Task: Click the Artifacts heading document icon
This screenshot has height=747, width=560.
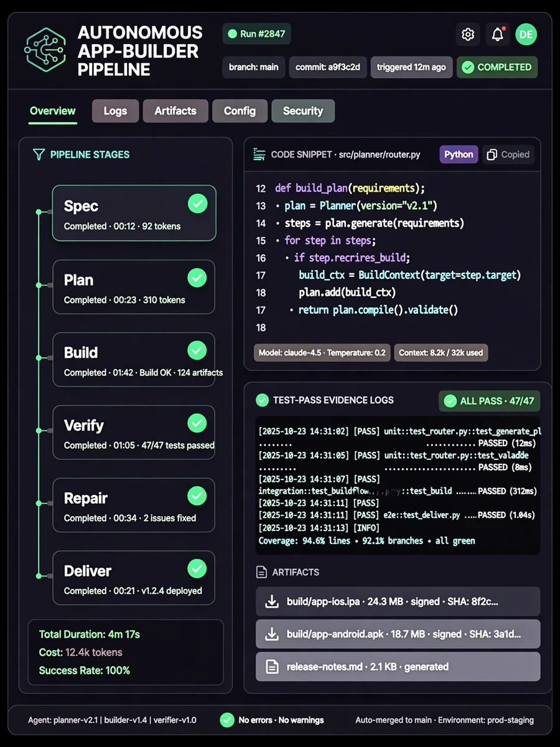Action: [x=261, y=572]
